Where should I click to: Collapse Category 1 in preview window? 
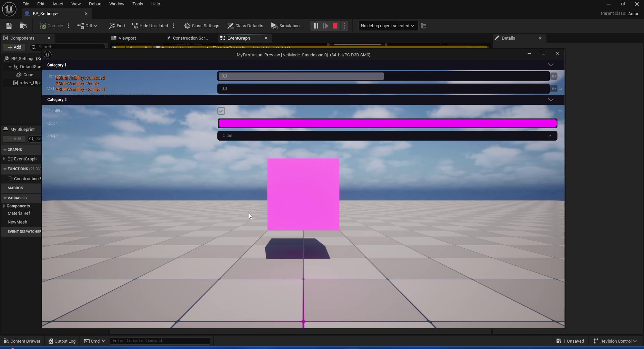click(x=551, y=65)
